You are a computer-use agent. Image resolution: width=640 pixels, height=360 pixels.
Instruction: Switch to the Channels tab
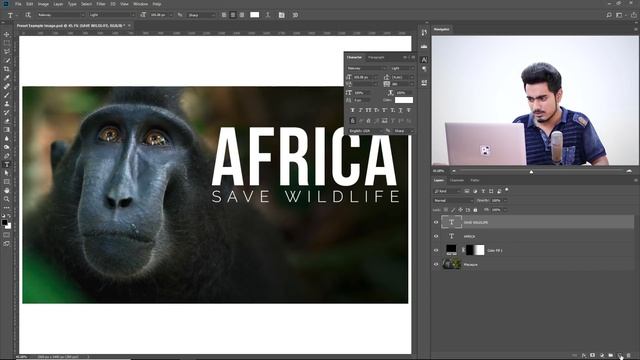pyautogui.click(x=457, y=180)
